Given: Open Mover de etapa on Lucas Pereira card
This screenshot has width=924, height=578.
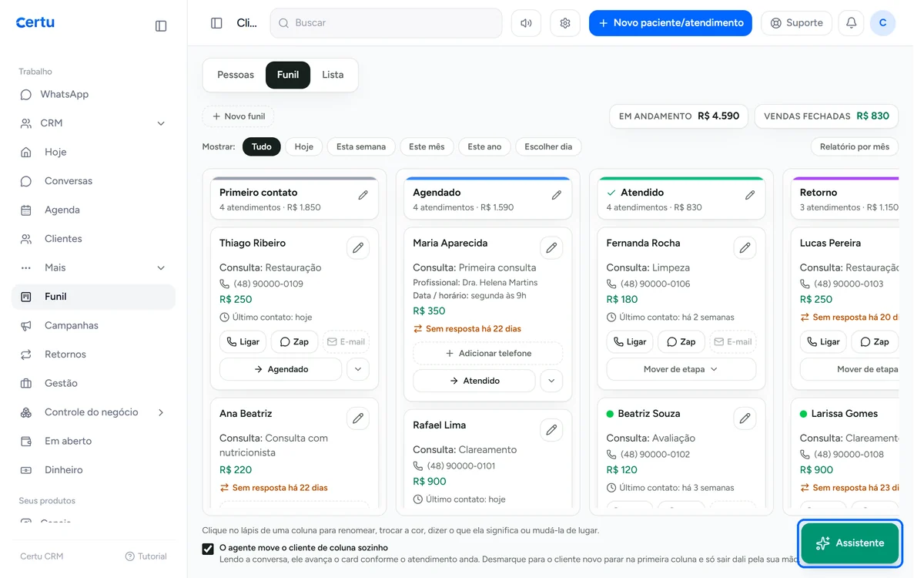Looking at the screenshot, I should (x=849, y=369).
